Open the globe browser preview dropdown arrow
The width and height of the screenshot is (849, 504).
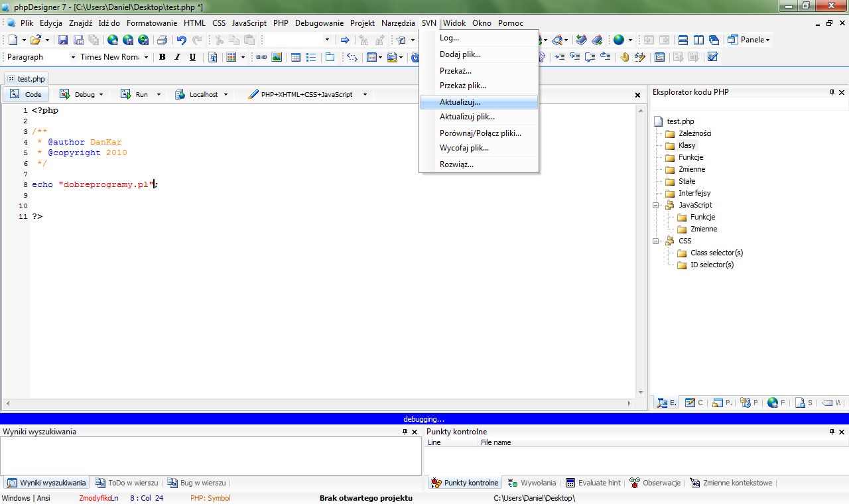[630, 40]
